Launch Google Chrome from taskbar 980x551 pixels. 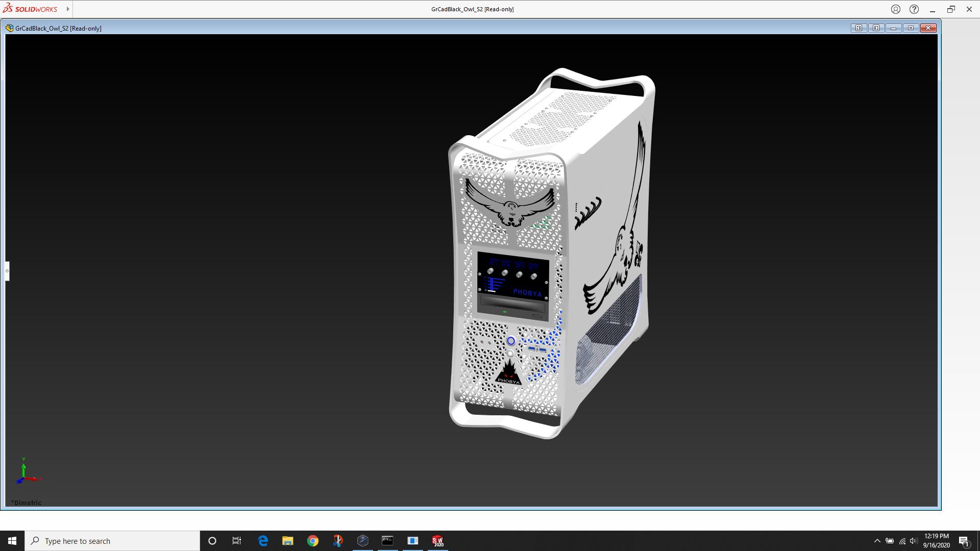pyautogui.click(x=312, y=541)
